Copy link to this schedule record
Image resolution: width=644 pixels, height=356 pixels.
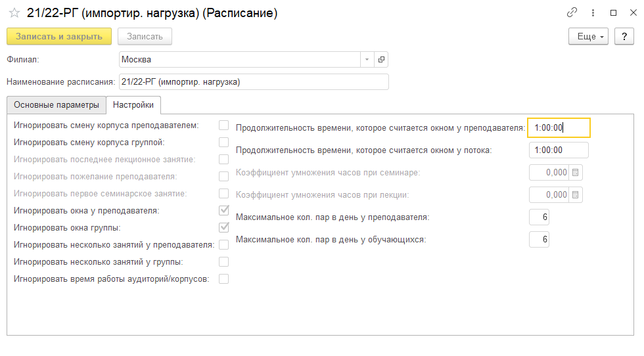(x=572, y=12)
